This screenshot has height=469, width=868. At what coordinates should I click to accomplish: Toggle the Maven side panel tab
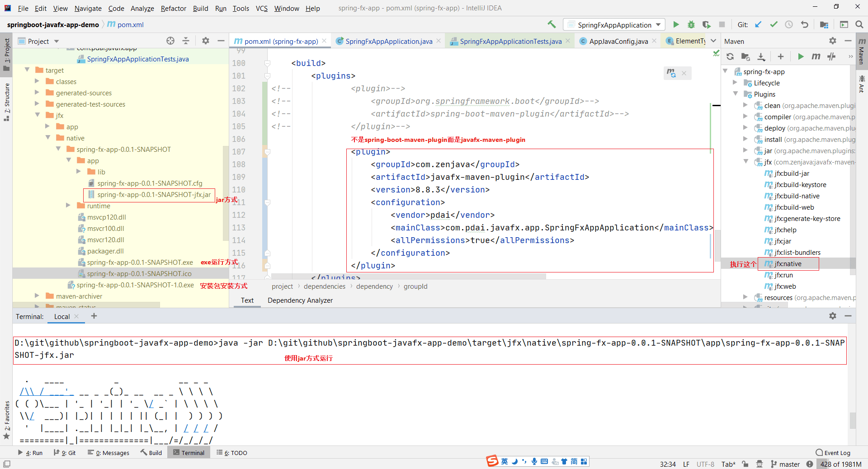[x=862, y=51]
